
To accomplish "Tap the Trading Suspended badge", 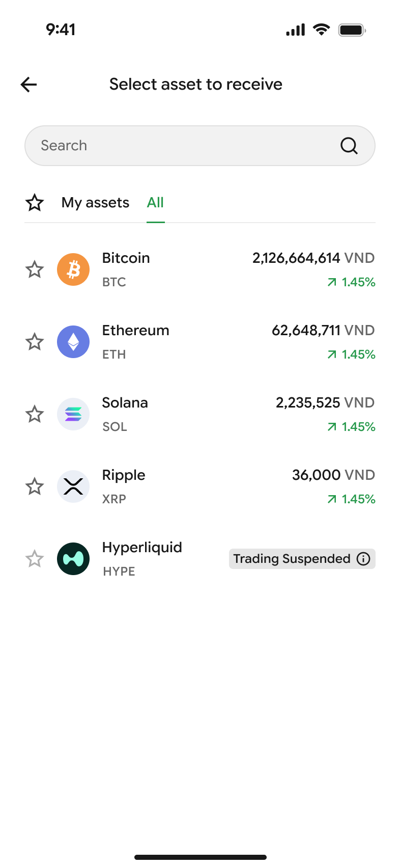I will click(x=302, y=559).
